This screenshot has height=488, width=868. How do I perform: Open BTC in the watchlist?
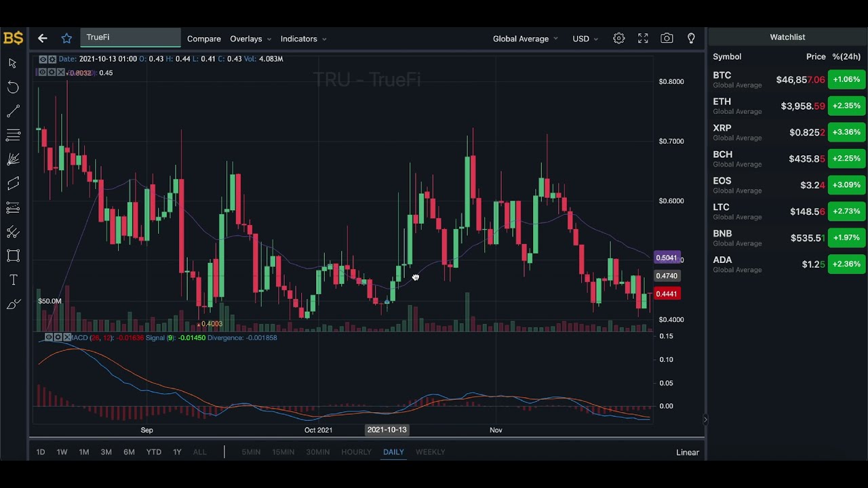coord(788,79)
